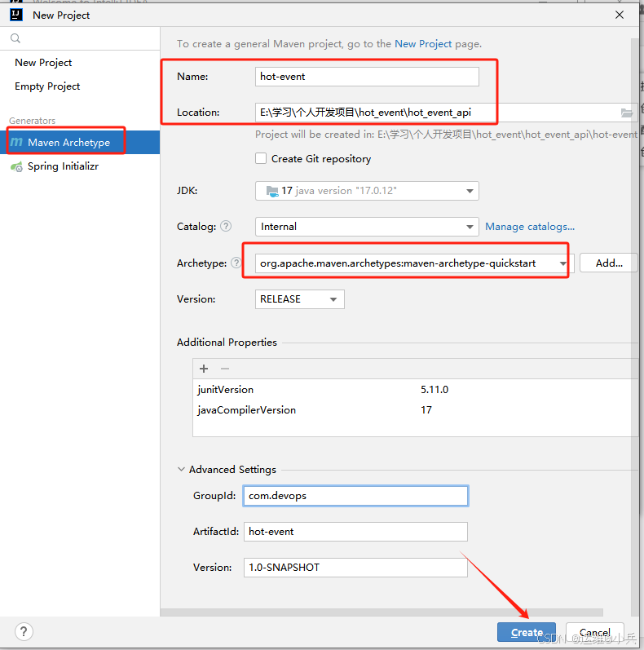Remove a property with the minus icon

[225, 369]
